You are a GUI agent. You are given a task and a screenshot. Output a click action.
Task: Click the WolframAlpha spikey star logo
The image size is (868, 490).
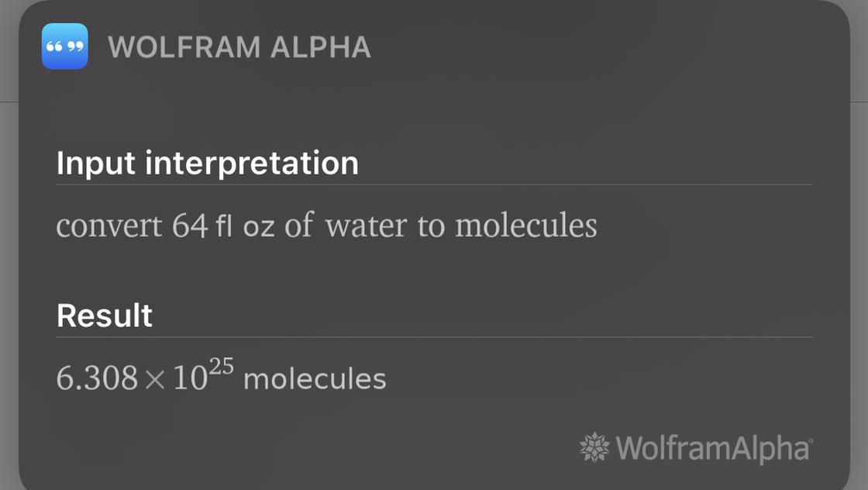[594, 447]
